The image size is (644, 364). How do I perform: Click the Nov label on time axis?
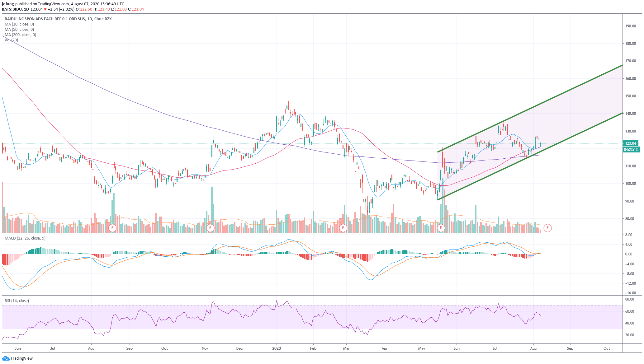click(x=205, y=348)
